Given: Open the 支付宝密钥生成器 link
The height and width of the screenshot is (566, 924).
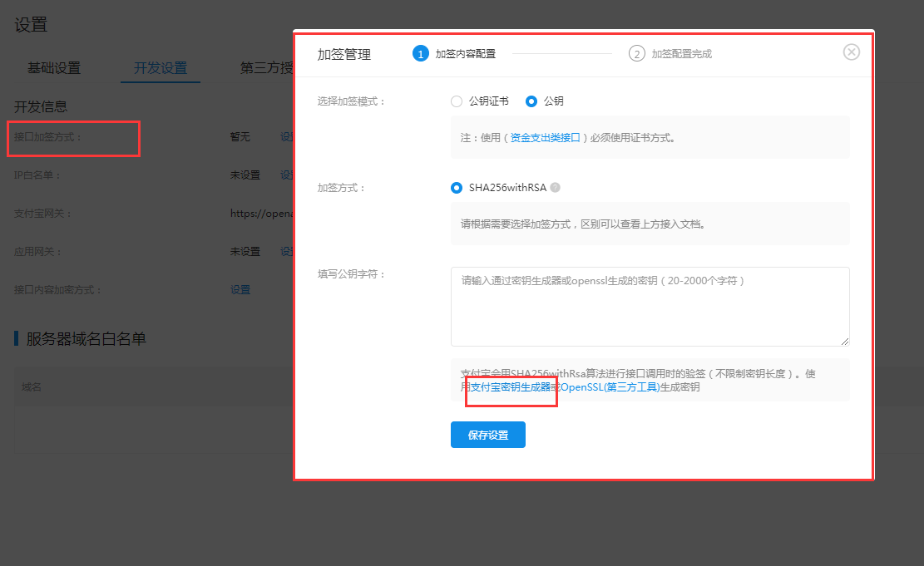Looking at the screenshot, I should (511, 387).
